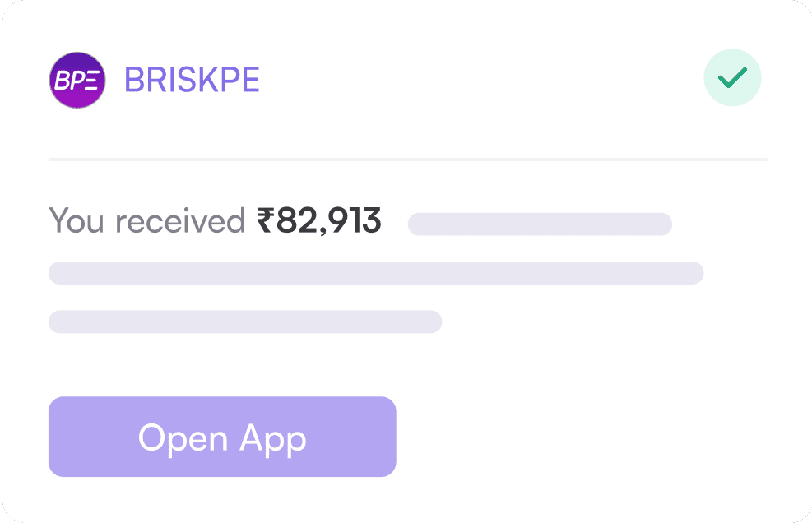
Task: Click the letter "B" inside the BPE logo
Action: tap(62, 81)
